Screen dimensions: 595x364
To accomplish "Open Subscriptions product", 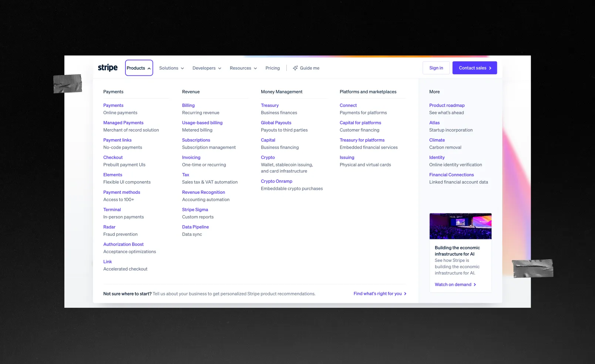I will pyautogui.click(x=196, y=140).
